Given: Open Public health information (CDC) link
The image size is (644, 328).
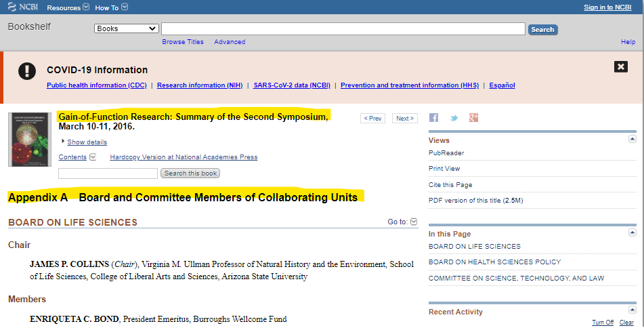Looking at the screenshot, I should [97, 85].
